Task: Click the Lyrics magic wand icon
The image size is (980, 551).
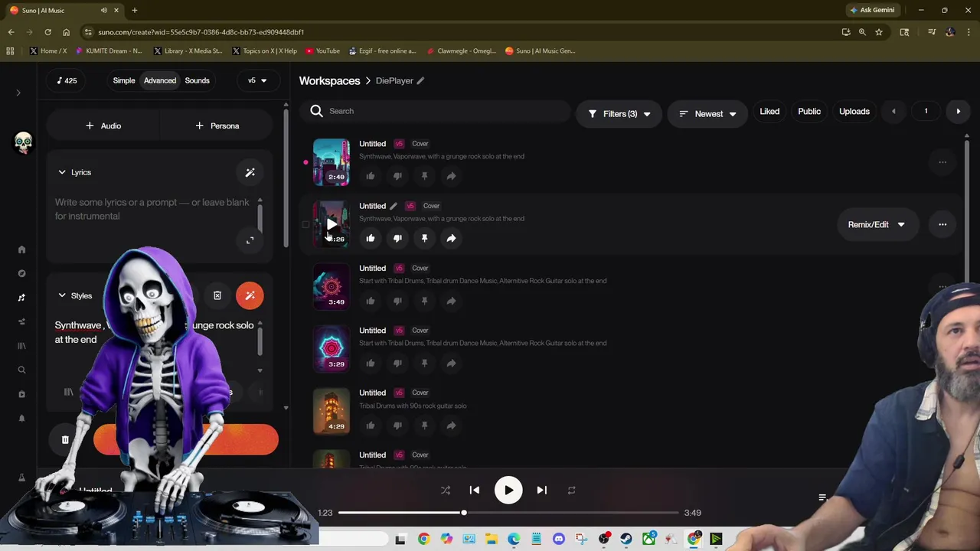Action: click(x=250, y=172)
